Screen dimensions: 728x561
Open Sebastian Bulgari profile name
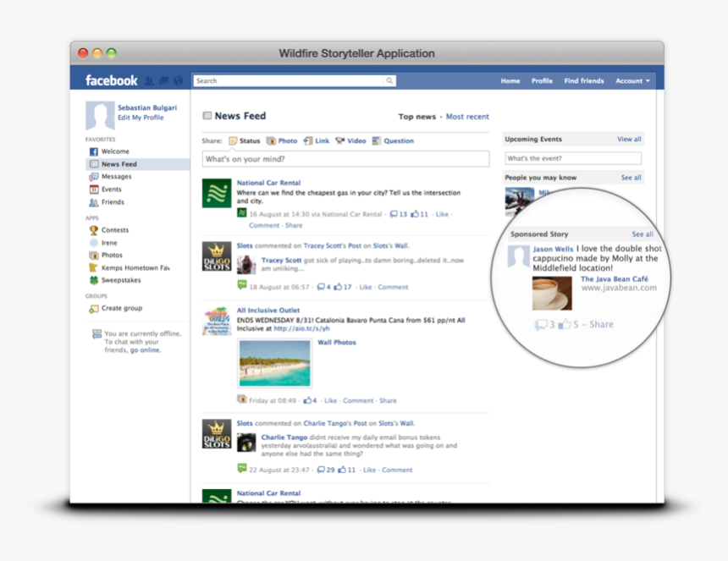coord(147,107)
